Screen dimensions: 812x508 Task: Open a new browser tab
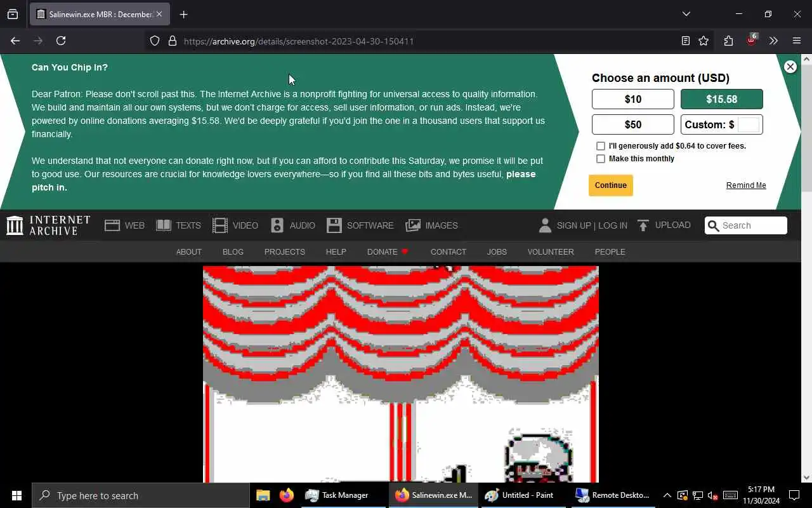[183, 14]
